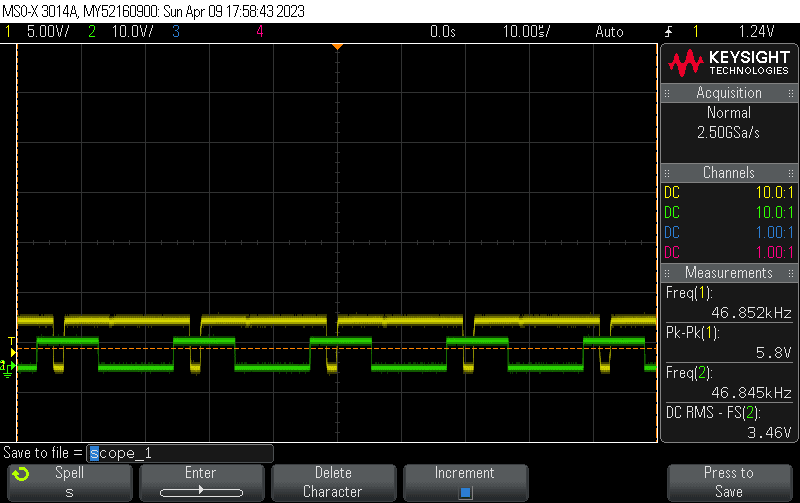Click the rising edge trigger icon

click(669, 32)
